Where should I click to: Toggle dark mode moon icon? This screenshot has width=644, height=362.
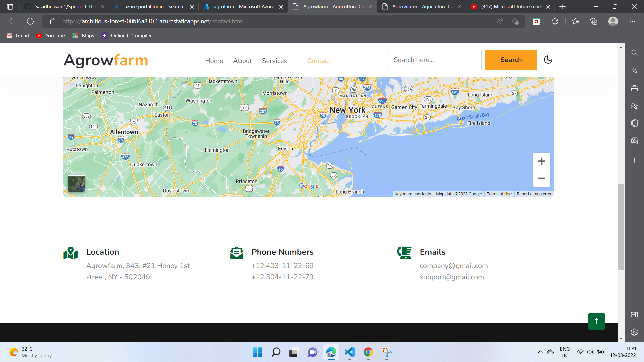(x=548, y=60)
